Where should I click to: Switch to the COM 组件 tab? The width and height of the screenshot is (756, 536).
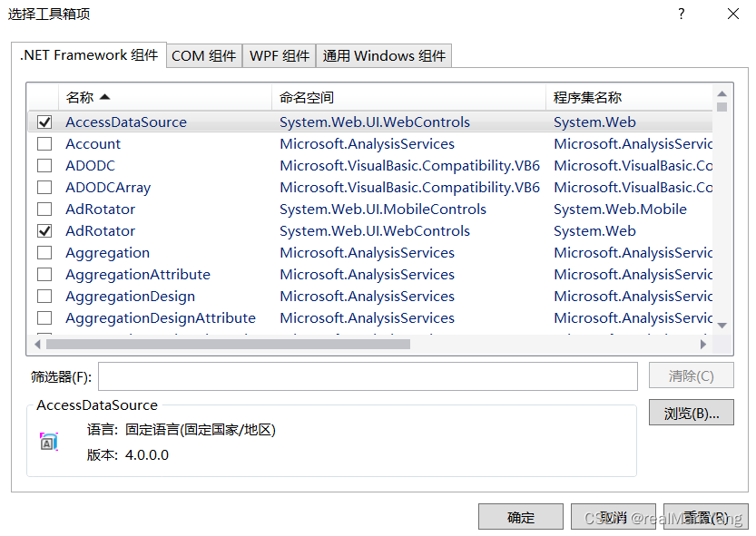204,55
